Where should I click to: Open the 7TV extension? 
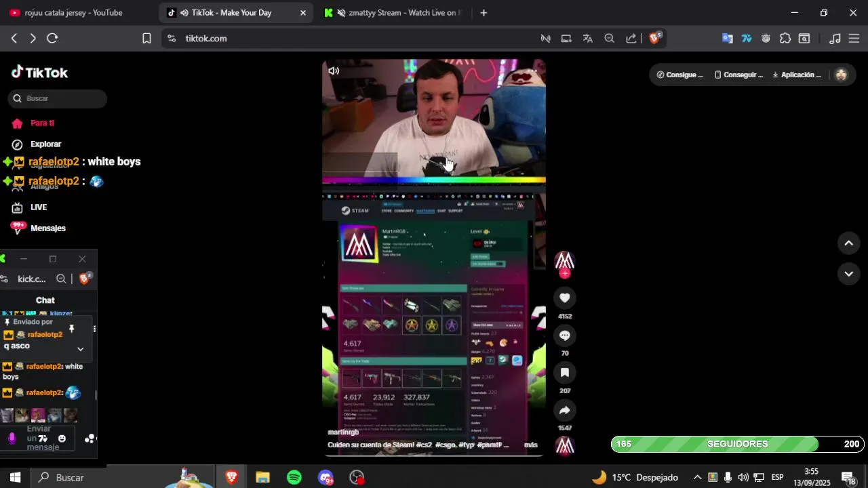coord(747,39)
